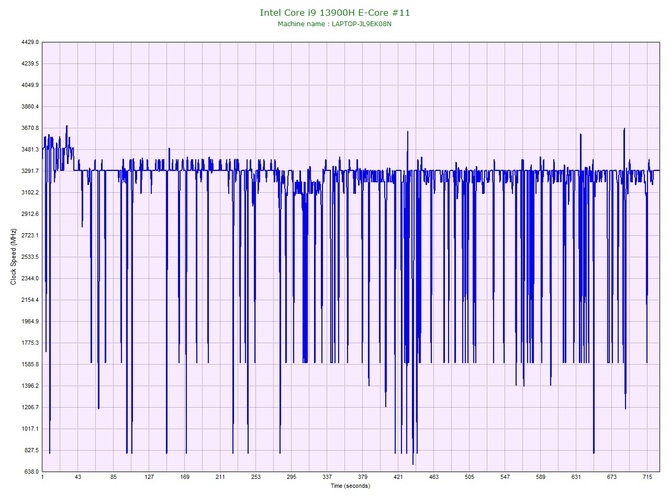Click the 169 second time marker
Viewport: 670px width, 503px height.
(185, 478)
